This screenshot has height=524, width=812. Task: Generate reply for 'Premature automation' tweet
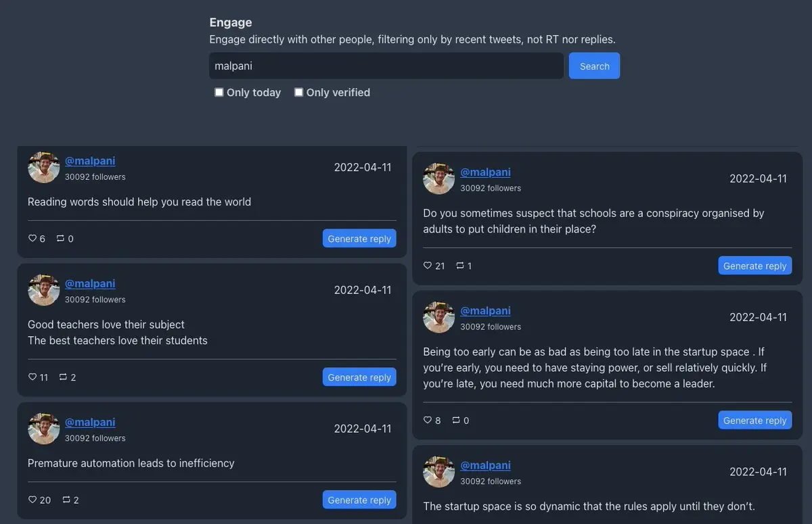point(359,500)
